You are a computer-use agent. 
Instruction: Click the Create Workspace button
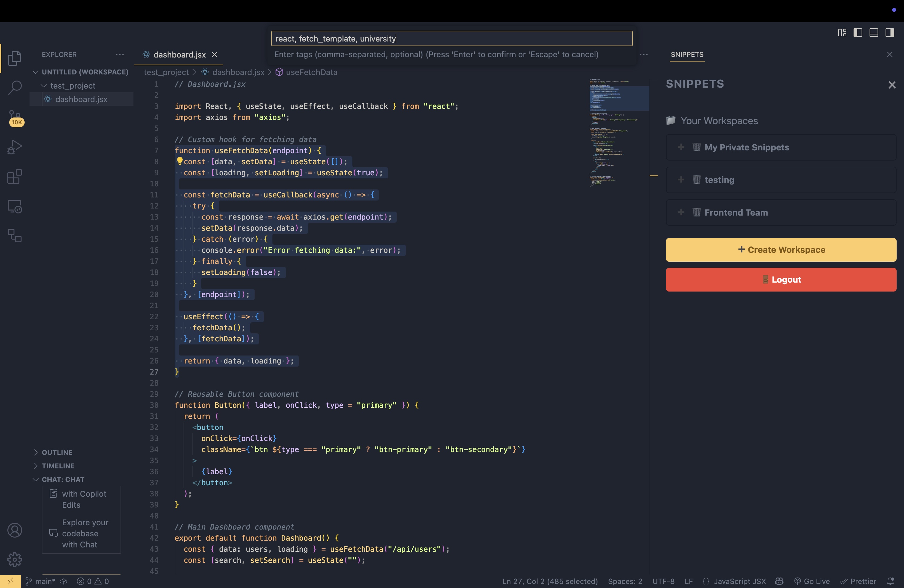point(781,249)
